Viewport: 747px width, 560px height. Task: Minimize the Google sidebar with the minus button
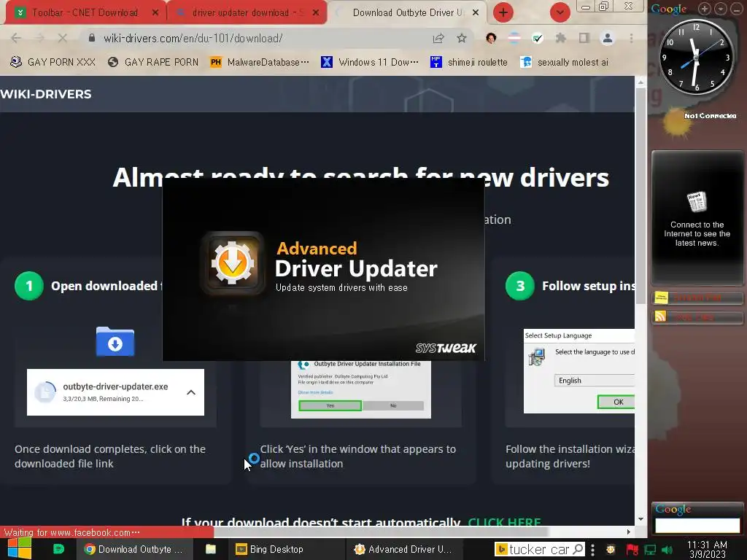[737, 8]
